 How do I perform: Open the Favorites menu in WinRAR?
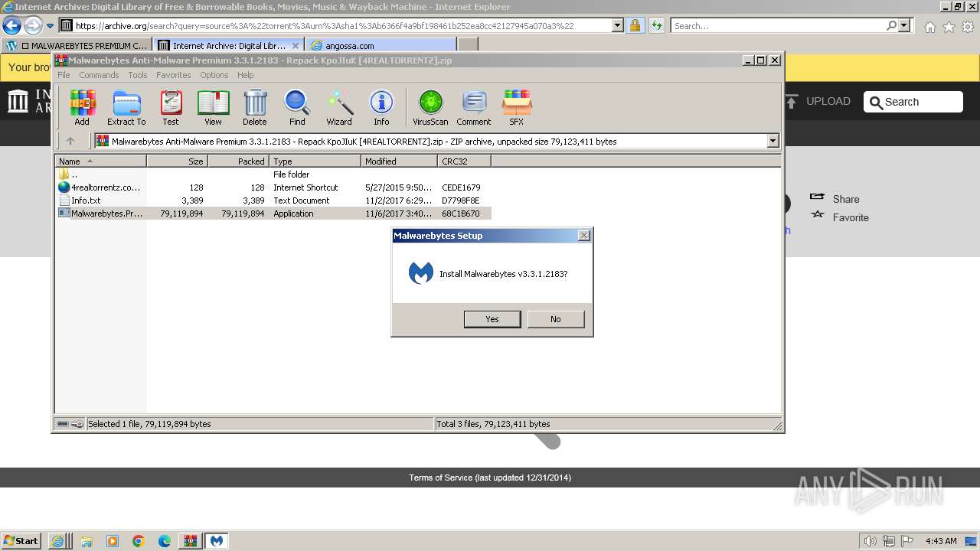coord(174,75)
